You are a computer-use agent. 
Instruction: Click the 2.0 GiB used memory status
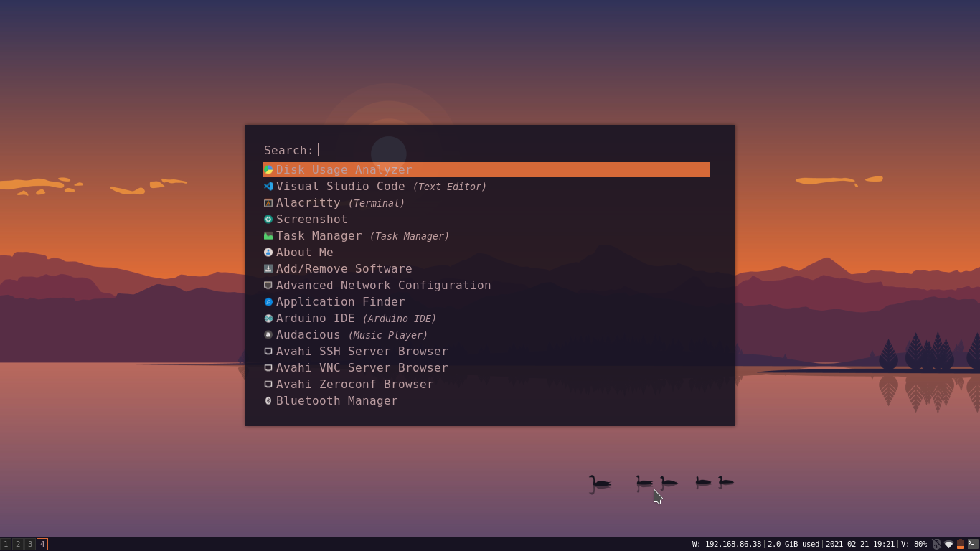pyautogui.click(x=793, y=545)
